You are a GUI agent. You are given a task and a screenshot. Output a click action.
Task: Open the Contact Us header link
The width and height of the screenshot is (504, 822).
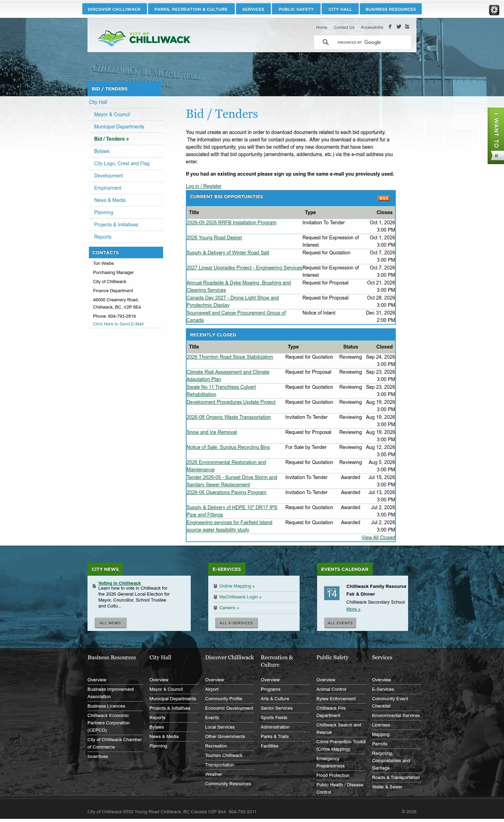coord(344,27)
